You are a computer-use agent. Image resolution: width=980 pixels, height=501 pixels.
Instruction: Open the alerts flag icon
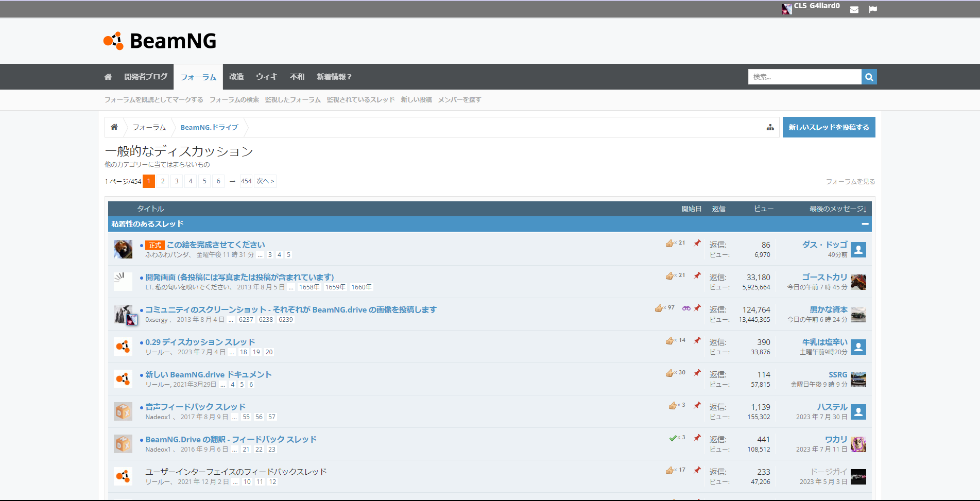[873, 10]
